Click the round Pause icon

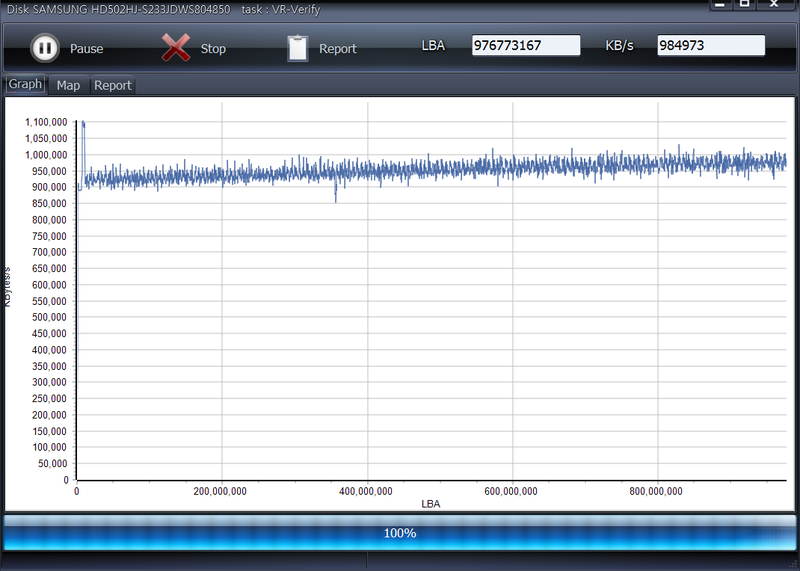(44, 48)
